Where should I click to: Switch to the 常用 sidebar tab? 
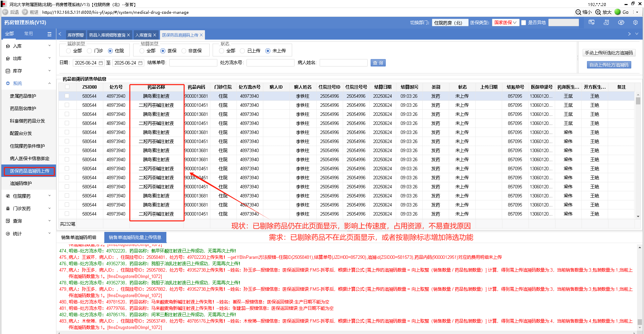coord(29,34)
